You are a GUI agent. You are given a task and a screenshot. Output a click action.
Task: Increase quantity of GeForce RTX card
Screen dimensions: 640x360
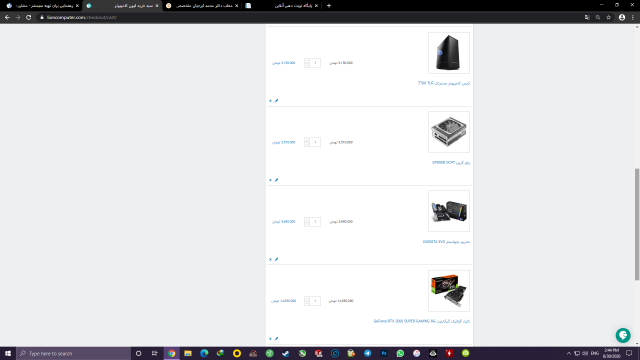307,298
